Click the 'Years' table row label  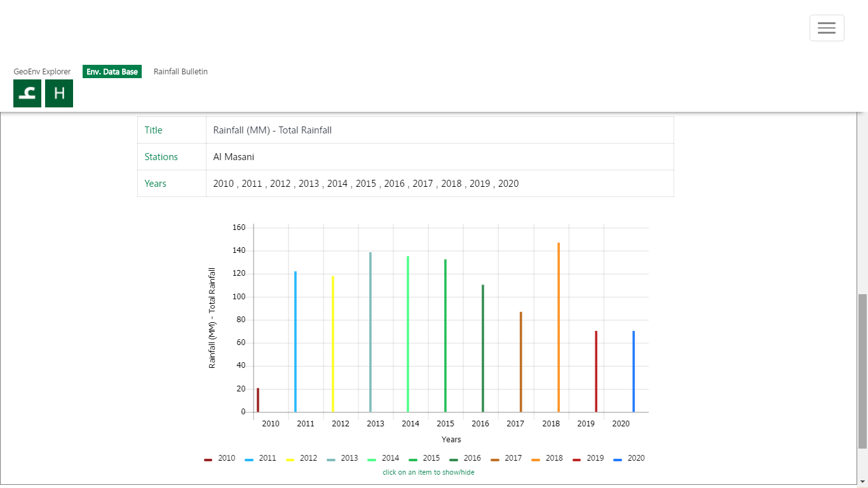point(155,184)
